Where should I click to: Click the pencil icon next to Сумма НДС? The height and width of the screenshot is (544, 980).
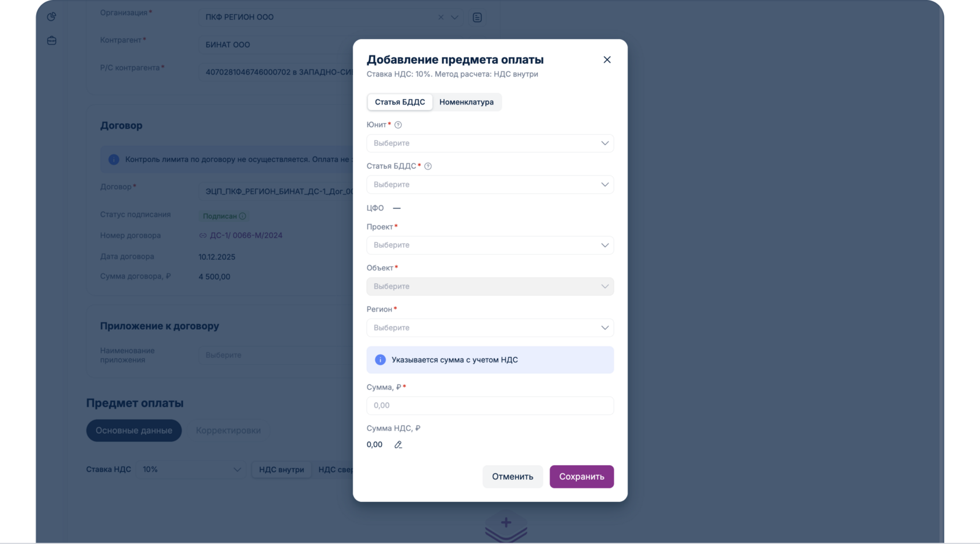coord(398,445)
